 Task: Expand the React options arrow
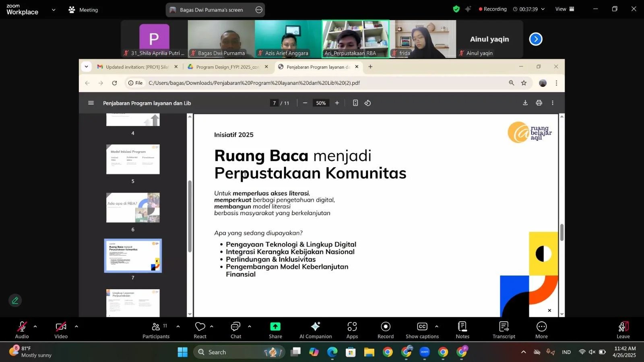212,327
